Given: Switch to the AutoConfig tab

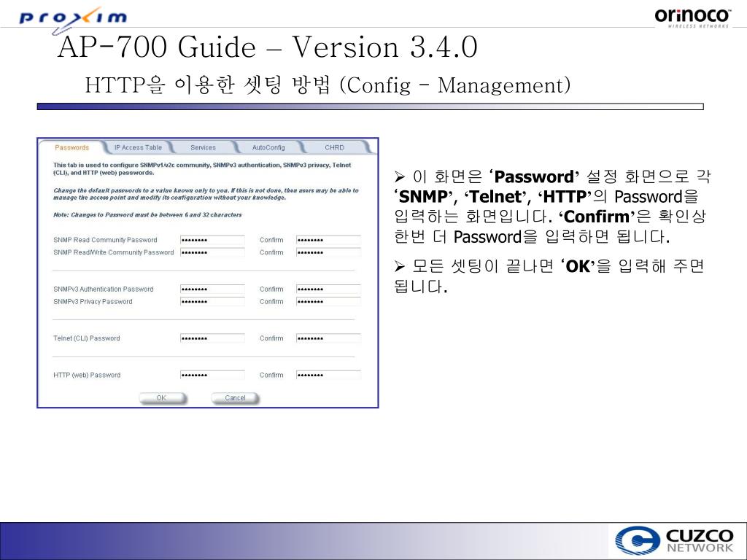Looking at the screenshot, I should click(268, 147).
